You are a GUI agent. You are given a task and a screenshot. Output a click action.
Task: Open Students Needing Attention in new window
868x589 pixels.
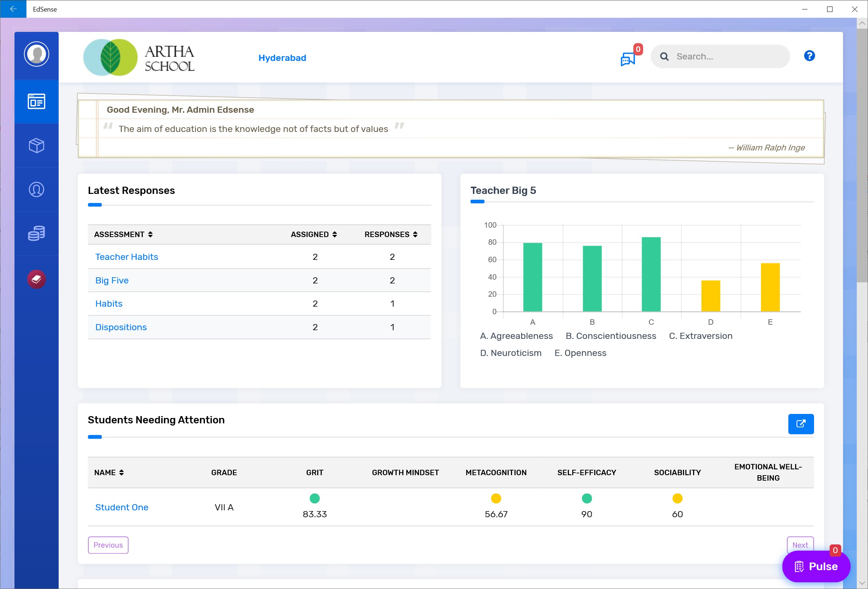click(x=800, y=424)
